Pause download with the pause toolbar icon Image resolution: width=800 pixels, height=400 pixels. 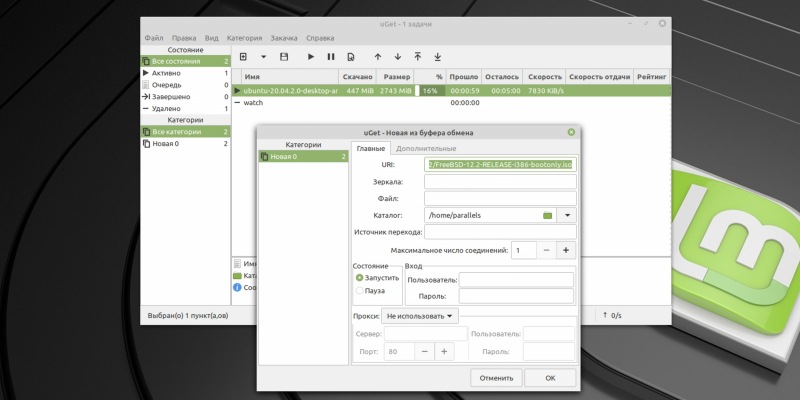pyautogui.click(x=331, y=57)
